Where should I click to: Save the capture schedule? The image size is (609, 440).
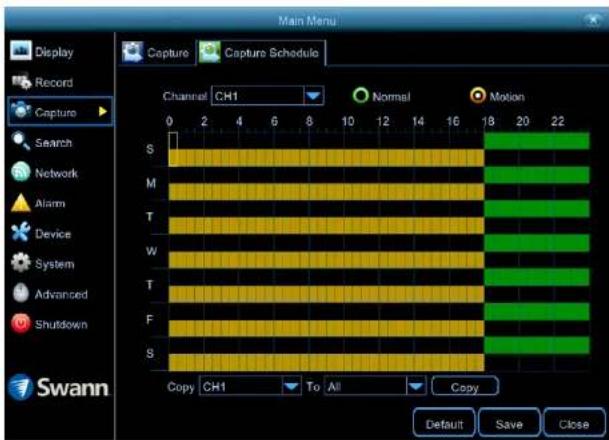point(509,424)
